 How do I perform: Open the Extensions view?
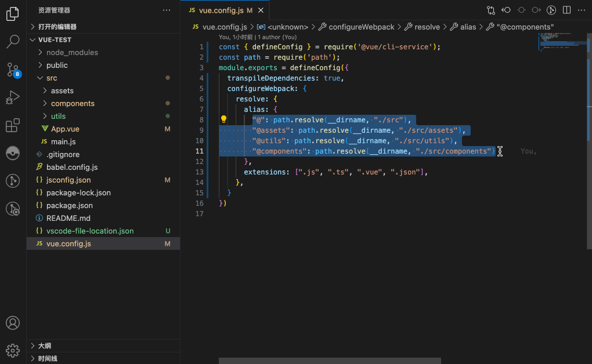click(12, 125)
